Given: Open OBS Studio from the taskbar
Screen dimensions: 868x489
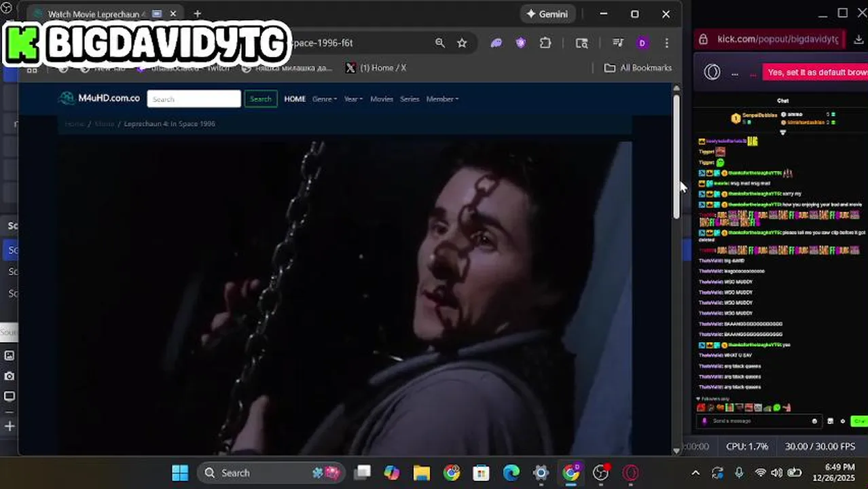Looking at the screenshot, I should (x=601, y=473).
